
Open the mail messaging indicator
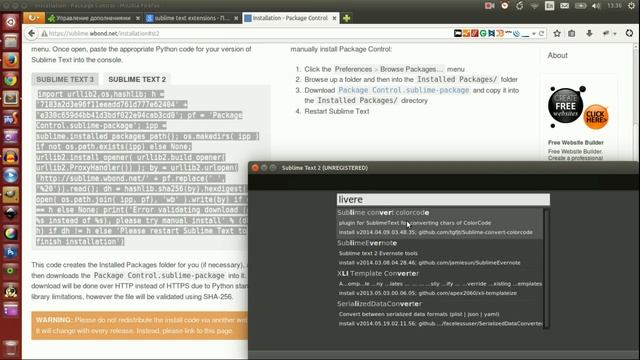pos(564,6)
